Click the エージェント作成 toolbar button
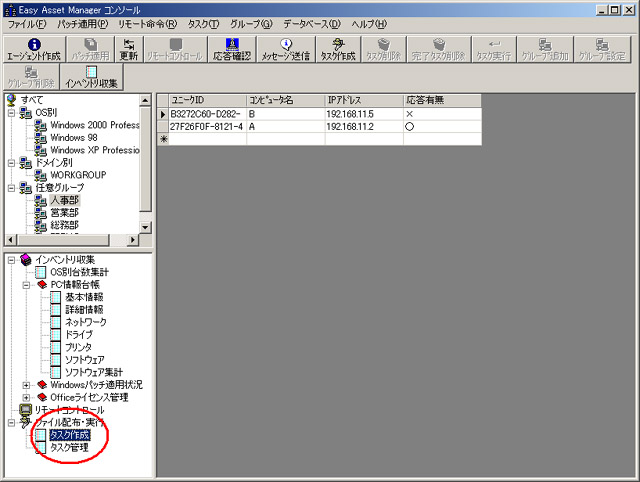This screenshot has width=640, height=482. [34, 50]
